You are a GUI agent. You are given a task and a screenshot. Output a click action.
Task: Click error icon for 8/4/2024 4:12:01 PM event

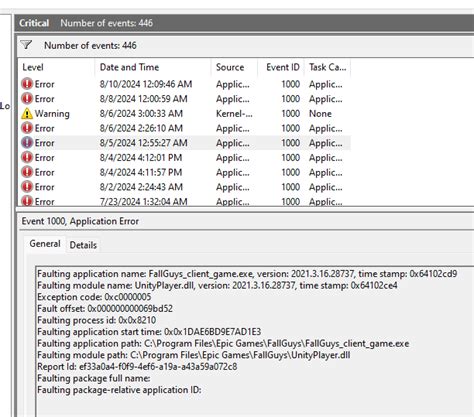[27, 157]
